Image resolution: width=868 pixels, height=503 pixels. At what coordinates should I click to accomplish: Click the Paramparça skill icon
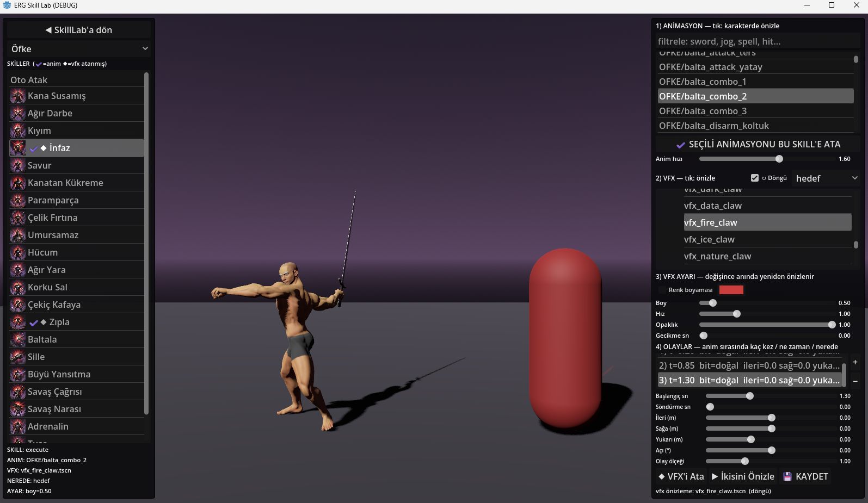18,201
